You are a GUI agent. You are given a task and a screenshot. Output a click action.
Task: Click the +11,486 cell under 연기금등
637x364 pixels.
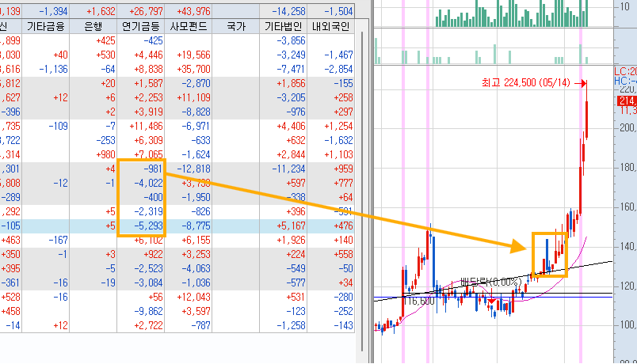(x=146, y=126)
